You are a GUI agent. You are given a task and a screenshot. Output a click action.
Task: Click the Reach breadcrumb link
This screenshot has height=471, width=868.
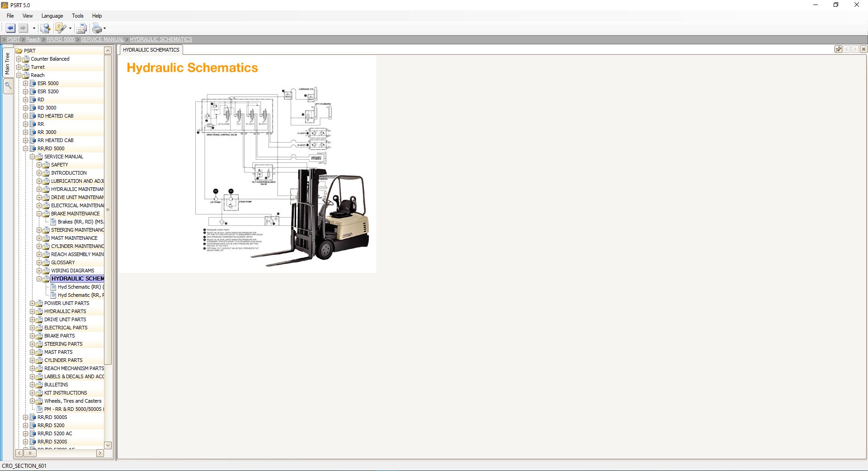click(33, 39)
